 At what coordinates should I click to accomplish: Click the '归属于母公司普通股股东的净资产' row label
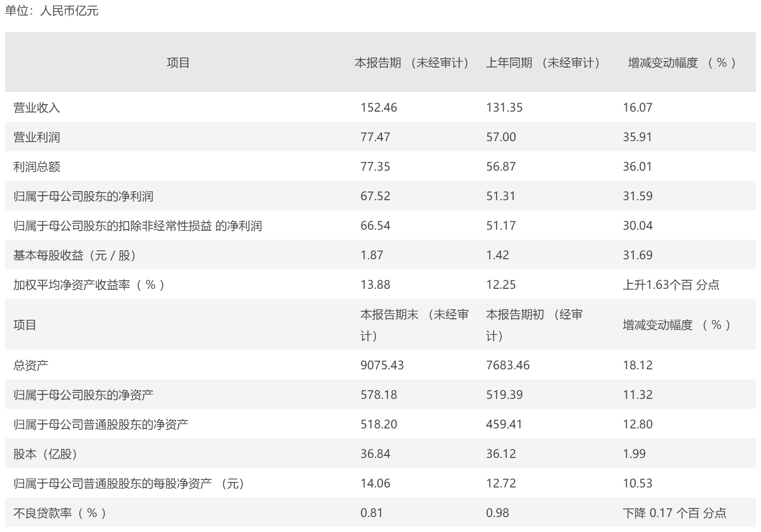tap(101, 424)
